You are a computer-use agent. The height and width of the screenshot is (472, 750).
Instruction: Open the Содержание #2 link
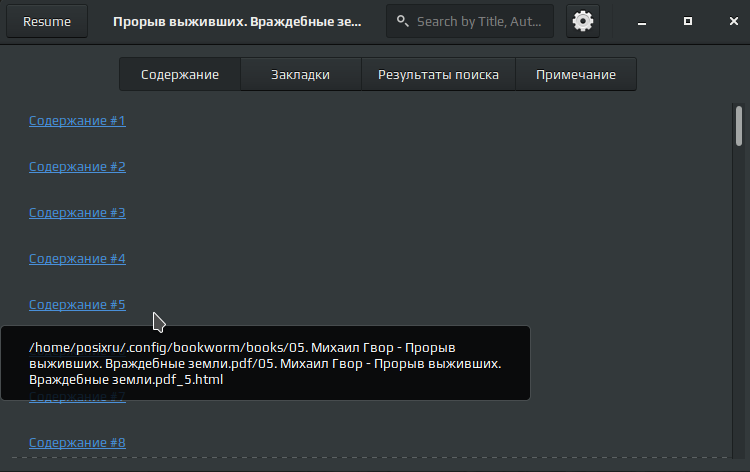[77, 166]
